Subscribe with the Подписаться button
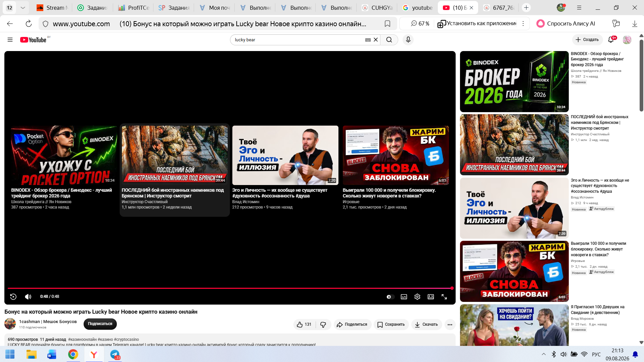The width and height of the screenshot is (644, 362). coord(100,324)
